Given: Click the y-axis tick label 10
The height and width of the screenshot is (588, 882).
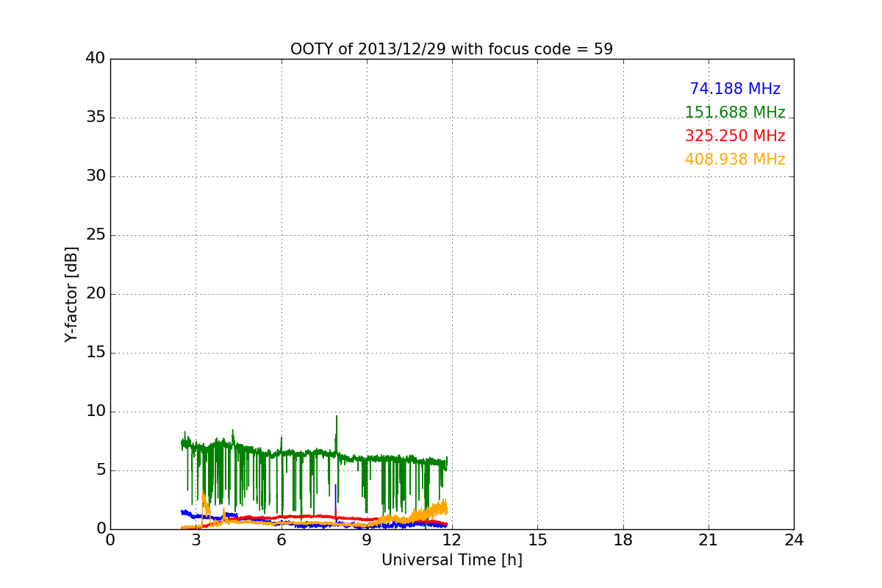Looking at the screenshot, I should 96,412.
